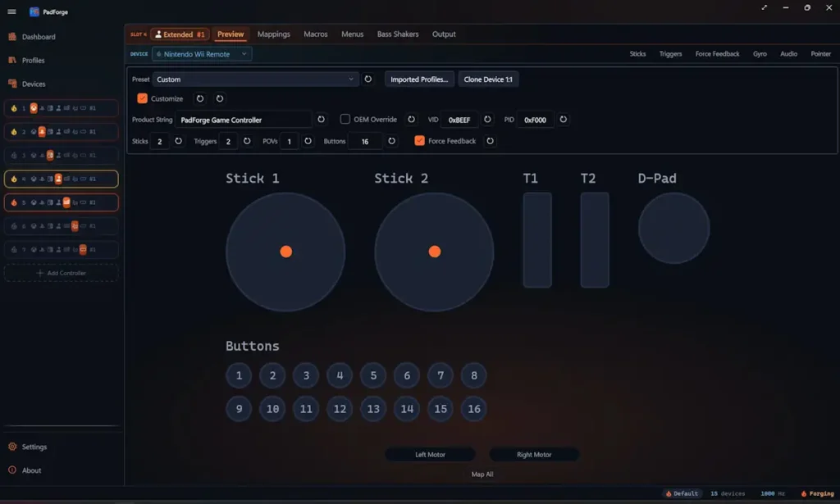Switch to the Preview tab

(x=231, y=34)
